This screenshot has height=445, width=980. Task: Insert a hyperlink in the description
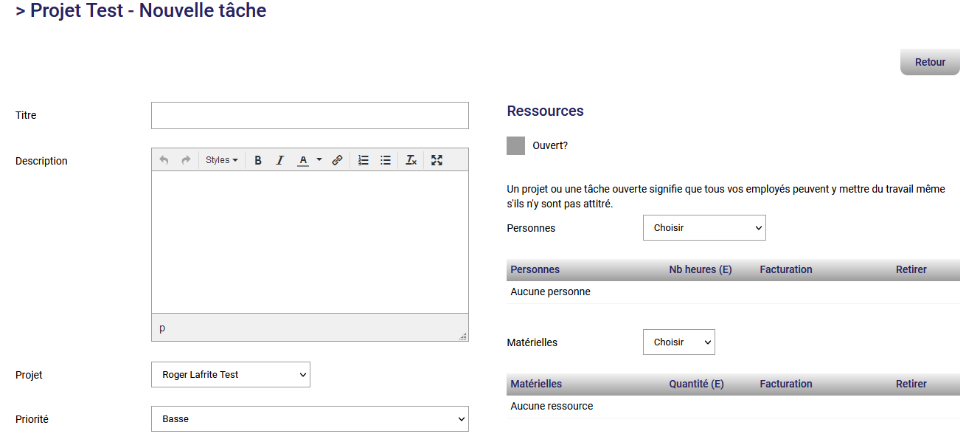click(x=337, y=160)
